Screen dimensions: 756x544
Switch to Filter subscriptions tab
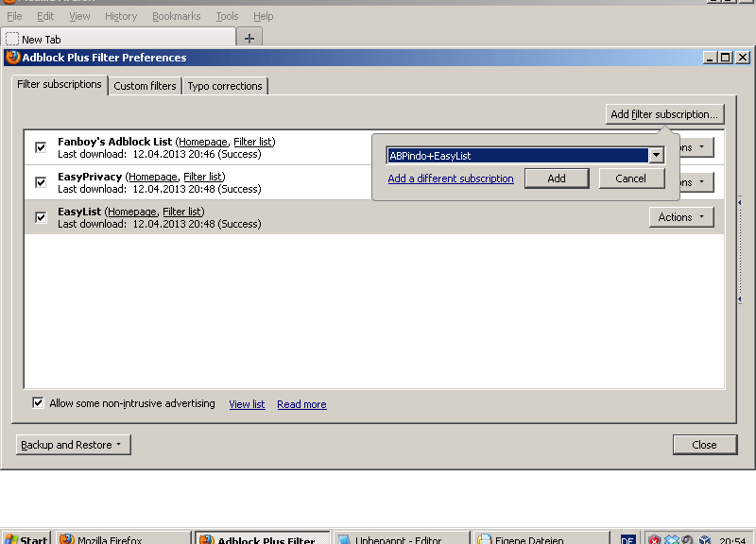click(x=60, y=84)
